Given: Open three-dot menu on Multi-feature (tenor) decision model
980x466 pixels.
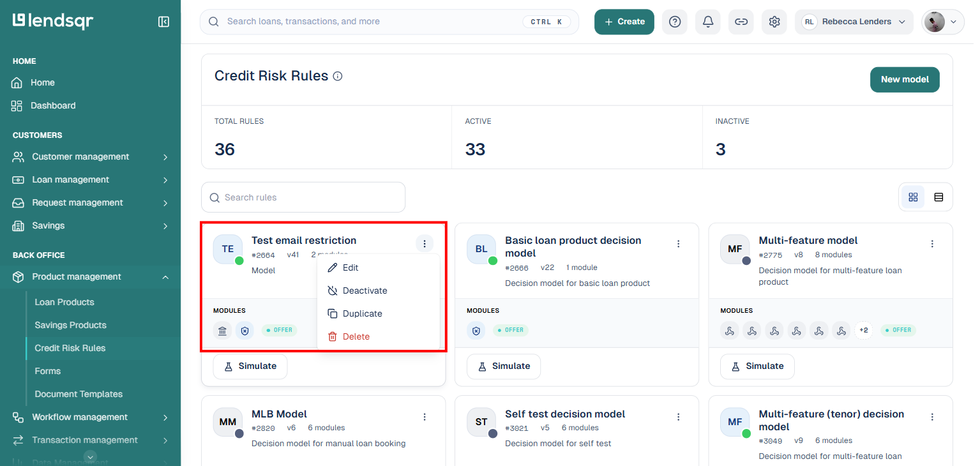Looking at the screenshot, I should 932,417.
